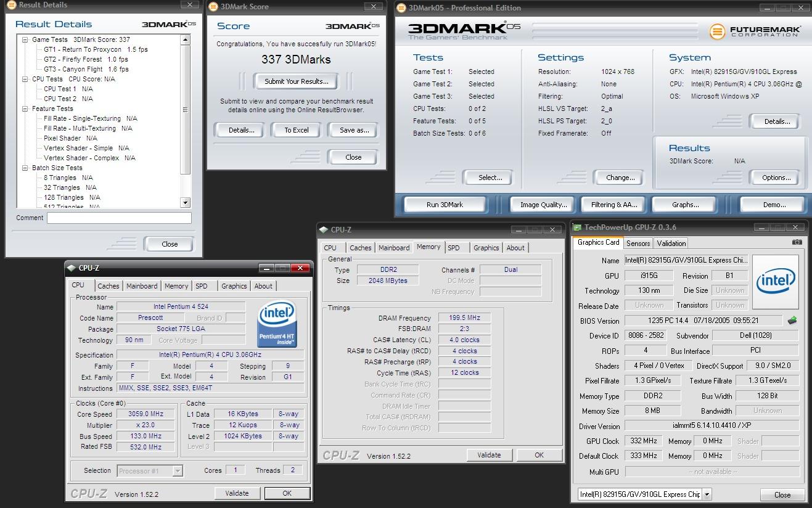Click GPU-Z Driver Version field
This screenshot has width=812, height=508.
click(x=712, y=426)
